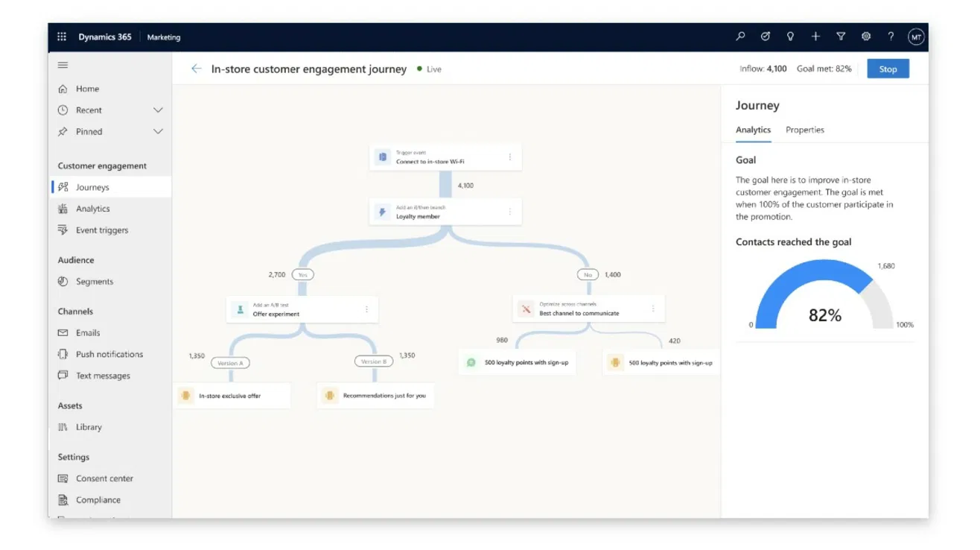Go to Home in sidebar
The image size is (980, 550).
point(87,89)
